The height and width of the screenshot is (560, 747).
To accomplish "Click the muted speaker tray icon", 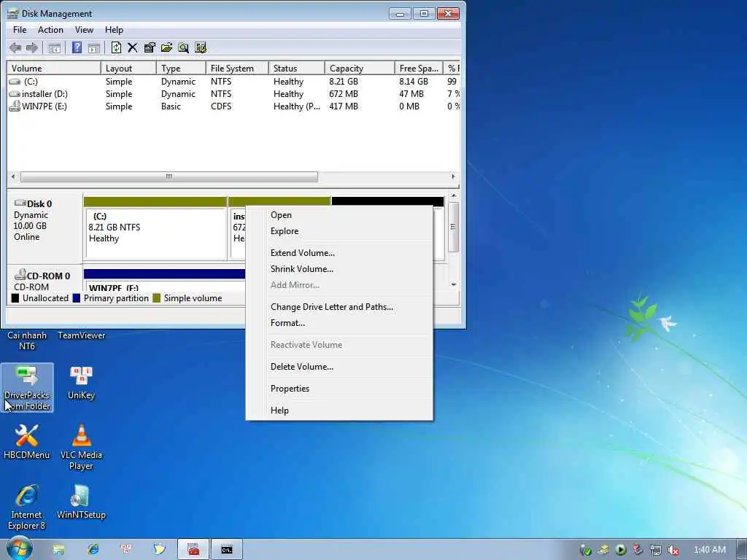I will click(673, 550).
